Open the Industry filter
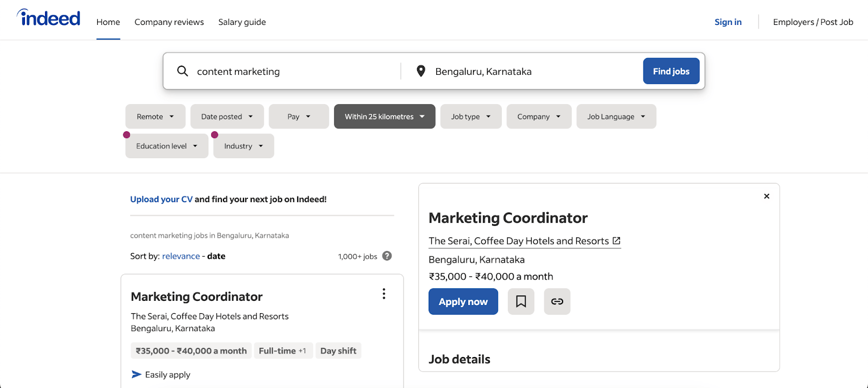Screen dimensions: 868x388 coord(244,146)
